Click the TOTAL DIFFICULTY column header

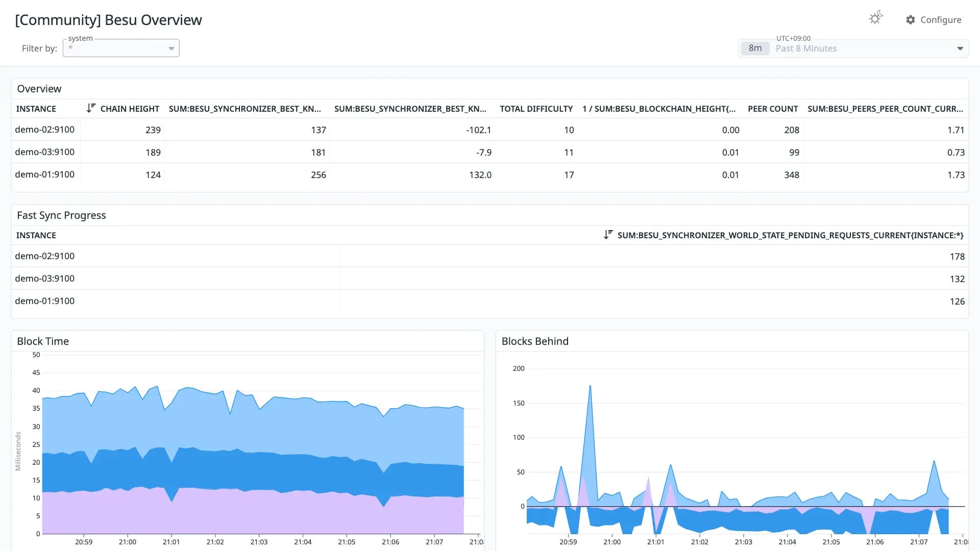click(536, 109)
